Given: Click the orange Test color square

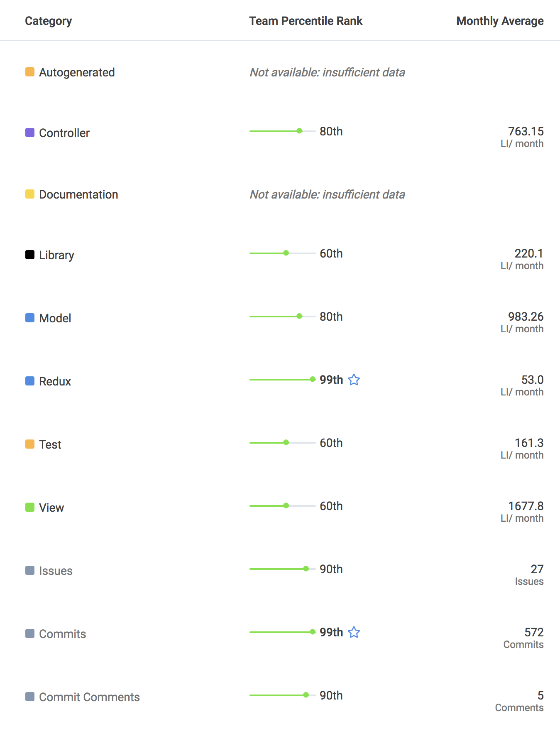Looking at the screenshot, I should (x=30, y=444).
